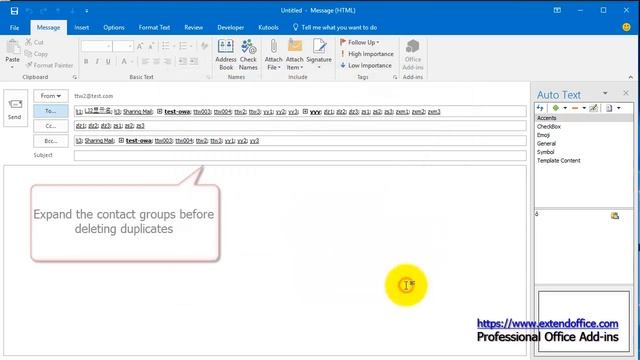The image size is (640, 360).
Task: Toggle High Importance tag
Action: tap(367, 54)
